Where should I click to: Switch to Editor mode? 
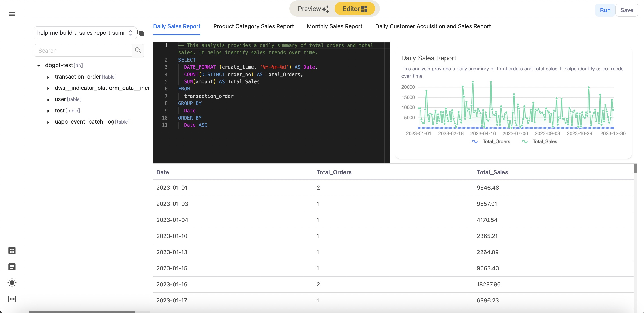(x=354, y=9)
